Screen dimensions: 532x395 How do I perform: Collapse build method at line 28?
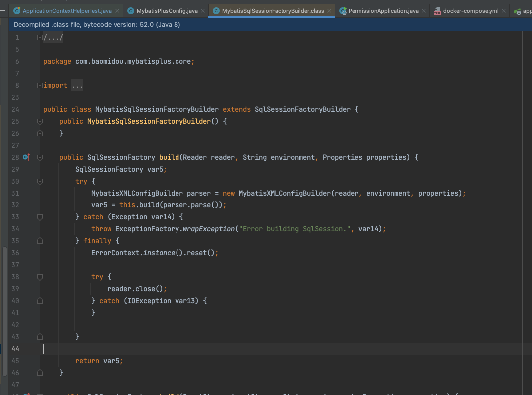[40, 157]
